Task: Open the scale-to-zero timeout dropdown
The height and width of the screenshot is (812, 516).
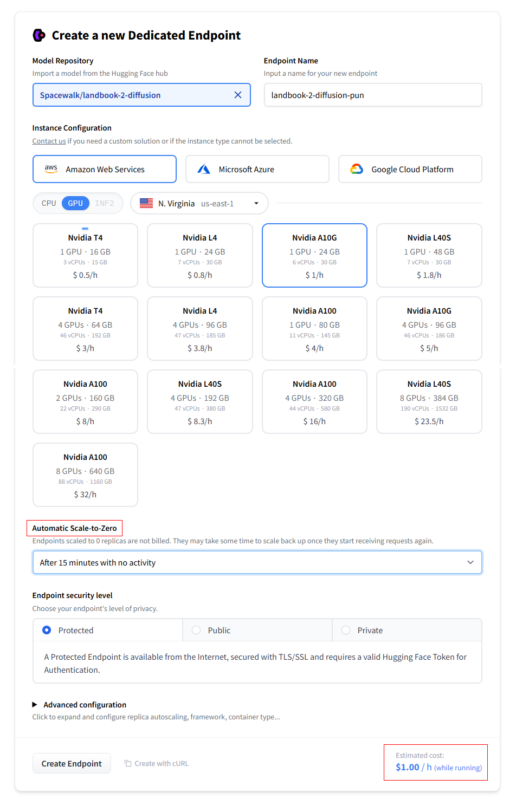Action: (x=257, y=563)
